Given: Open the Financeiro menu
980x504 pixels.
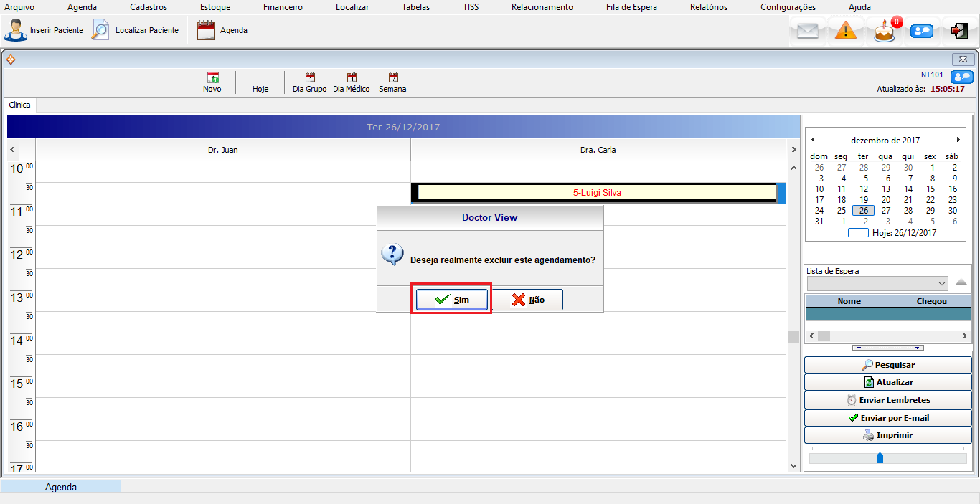Looking at the screenshot, I should (x=283, y=7).
